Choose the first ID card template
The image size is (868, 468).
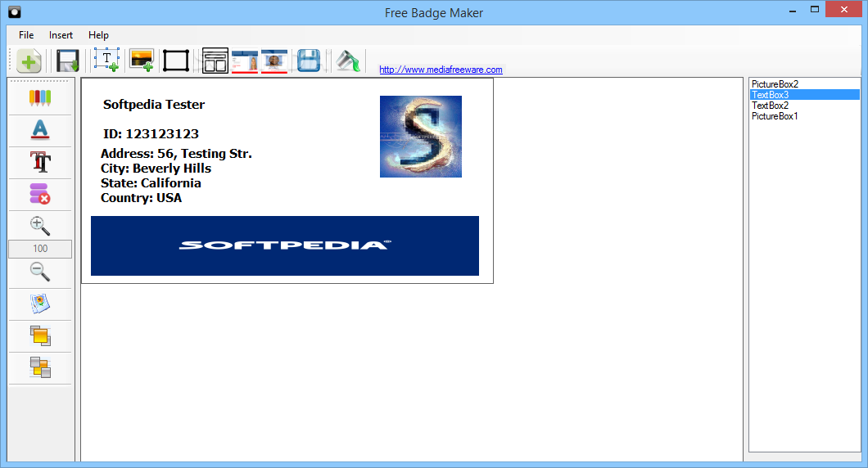pyautogui.click(x=245, y=61)
